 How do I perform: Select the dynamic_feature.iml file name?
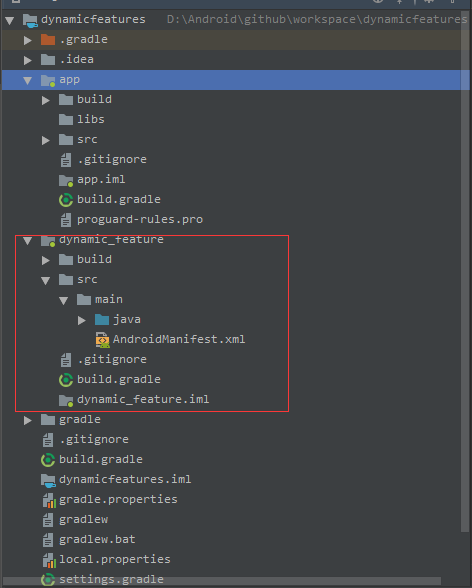[143, 399]
